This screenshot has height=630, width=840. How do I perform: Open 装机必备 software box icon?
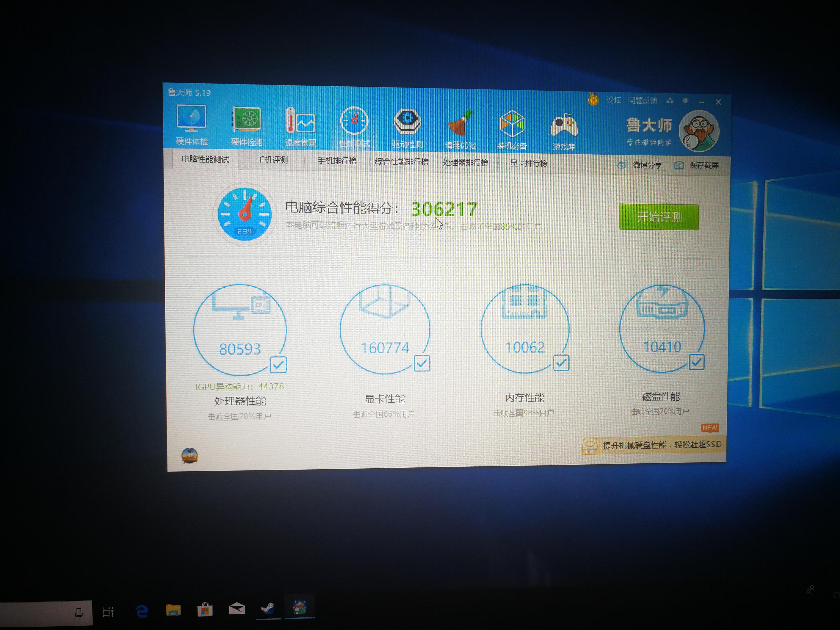[x=512, y=130]
